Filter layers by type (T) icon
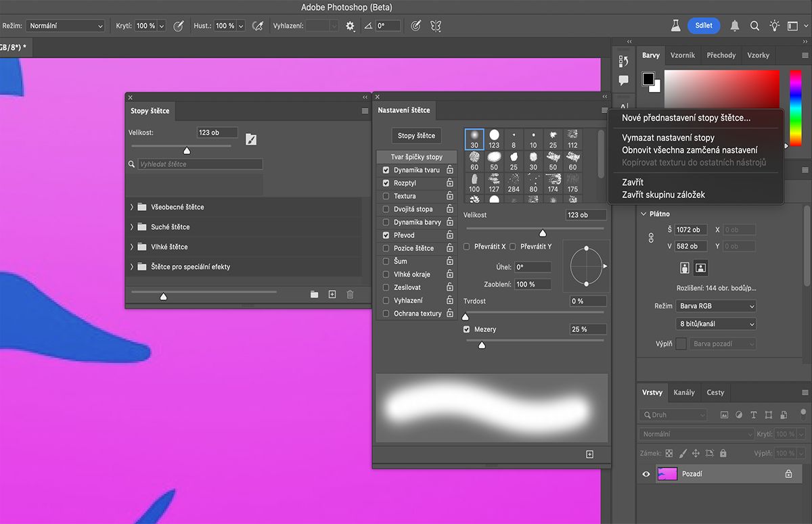Screen dimensions: 812x524 point(754,415)
